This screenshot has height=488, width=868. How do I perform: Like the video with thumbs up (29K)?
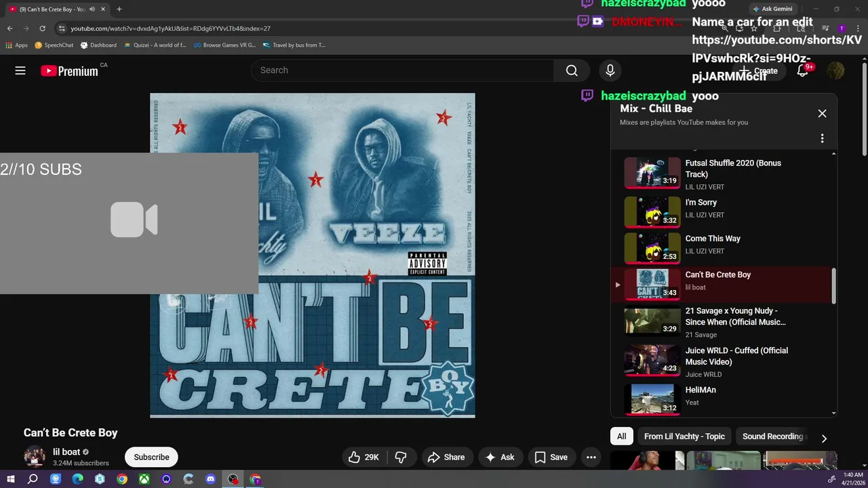pyautogui.click(x=364, y=457)
